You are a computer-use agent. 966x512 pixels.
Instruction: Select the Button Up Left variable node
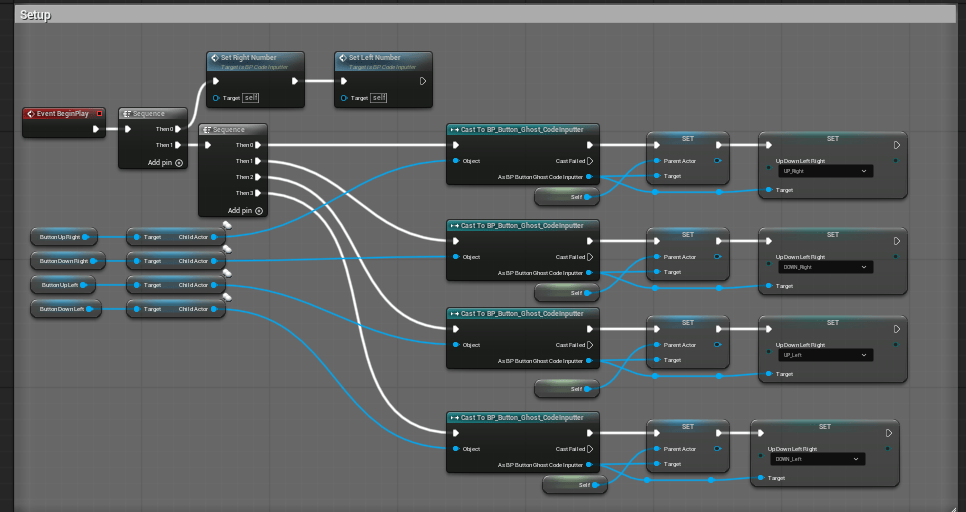tap(63, 285)
